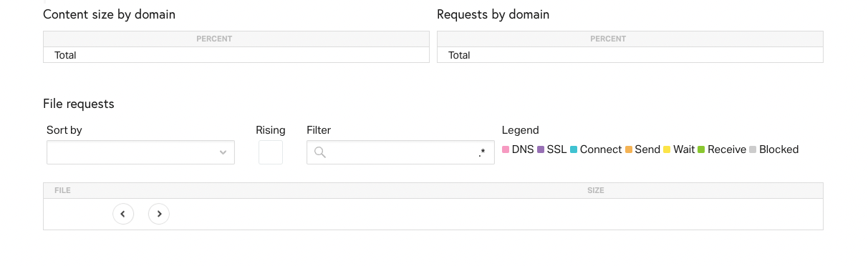Click the yellow Wait legend swatch

tap(667, 149)
